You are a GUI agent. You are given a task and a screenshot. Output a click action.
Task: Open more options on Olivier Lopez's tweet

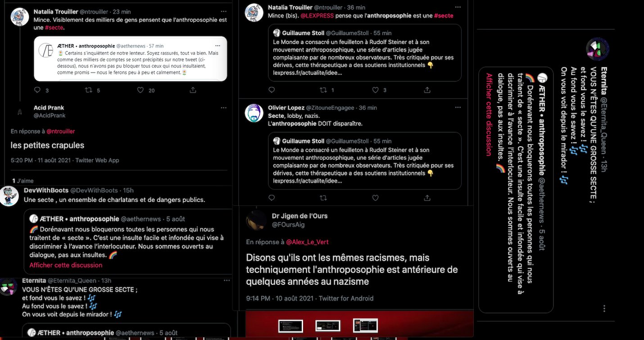[x=458, y=108]
